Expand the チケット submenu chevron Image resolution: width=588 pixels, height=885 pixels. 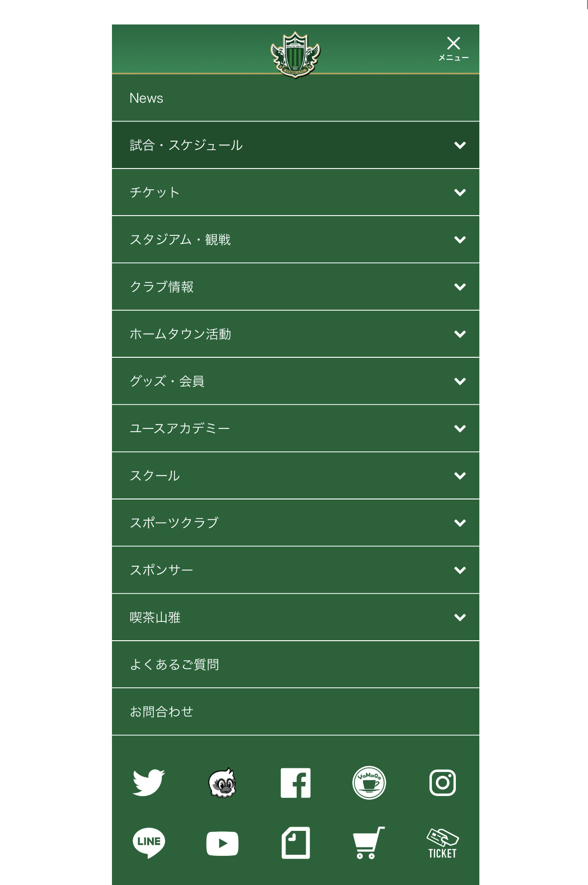[460, 192]
